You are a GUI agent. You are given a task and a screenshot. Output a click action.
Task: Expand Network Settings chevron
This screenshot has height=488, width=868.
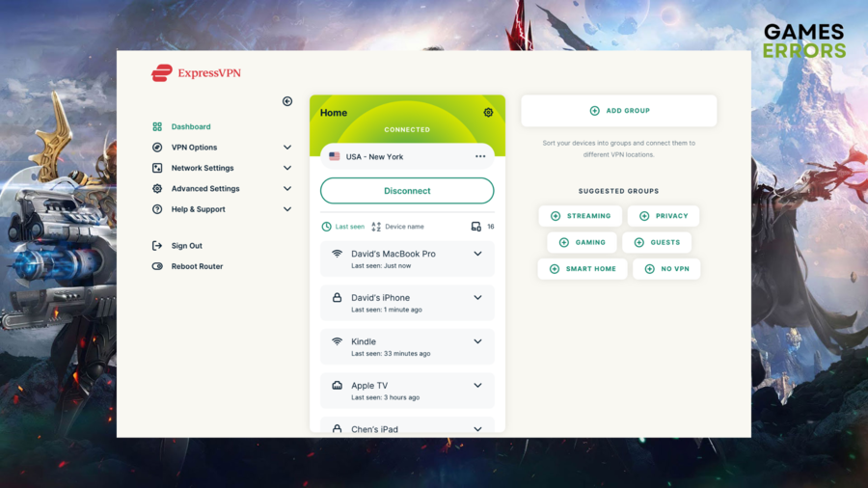[x=287, y=168]
